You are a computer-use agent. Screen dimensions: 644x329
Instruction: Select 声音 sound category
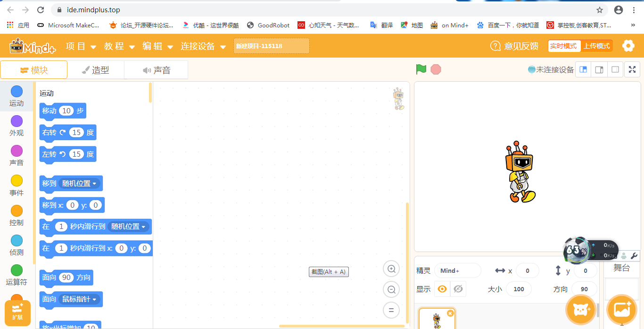[17, 156]
